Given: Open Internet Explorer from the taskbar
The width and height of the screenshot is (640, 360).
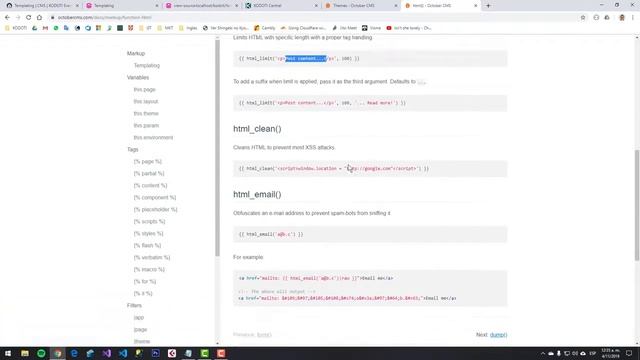Looking at the screenshot, I should [x=74, y=353].
